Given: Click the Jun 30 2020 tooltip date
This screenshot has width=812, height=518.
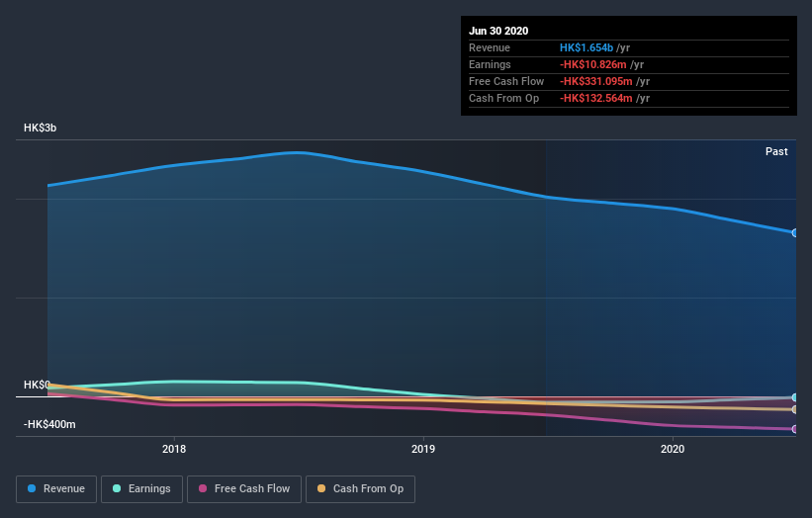Looking at the screenshot, I should (498, 31).
